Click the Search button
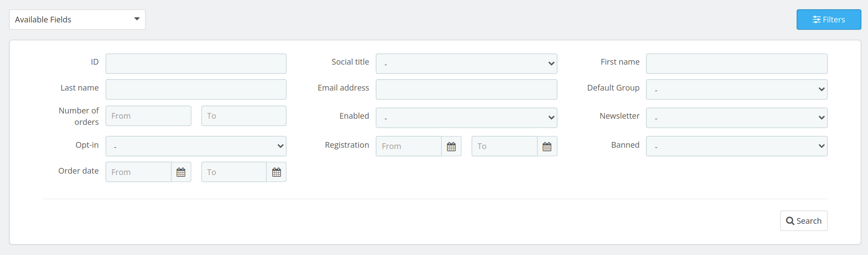Screen dimensions: 868x255 (x=804, y=221)
